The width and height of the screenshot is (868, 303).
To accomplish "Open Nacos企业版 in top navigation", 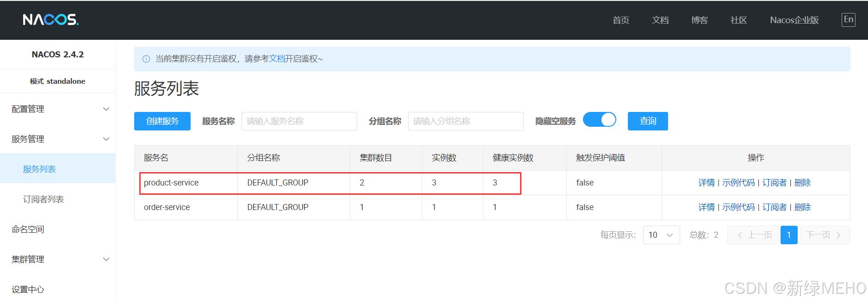I will click(794, 20).
